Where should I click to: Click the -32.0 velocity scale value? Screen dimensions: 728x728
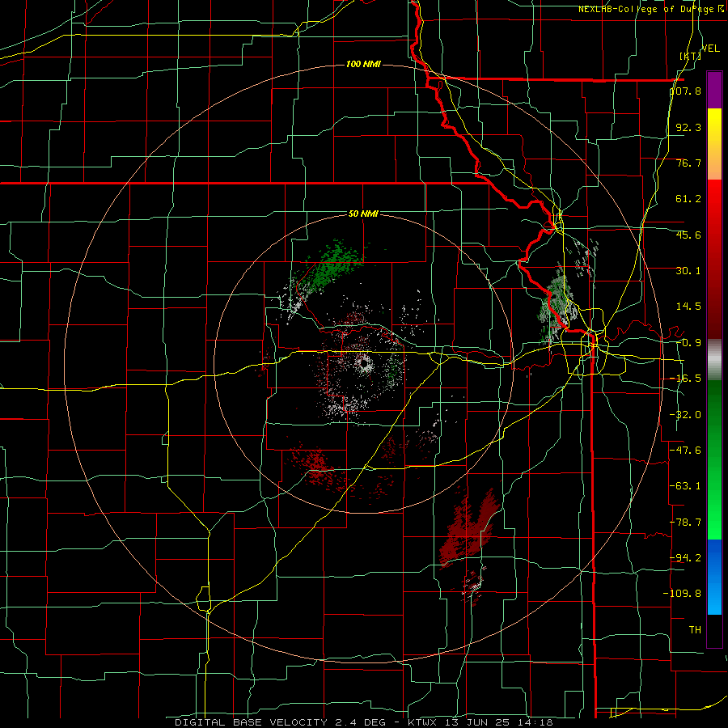pos(686,415)
